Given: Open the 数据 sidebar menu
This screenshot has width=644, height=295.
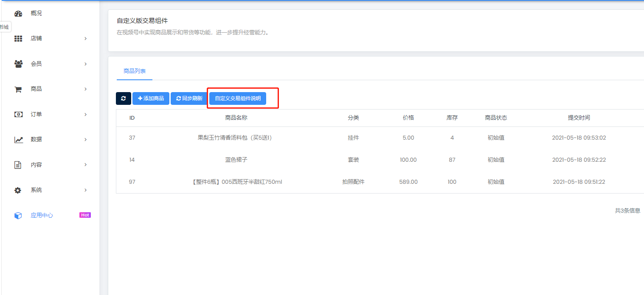Looking at the screenshot, I should [36, 140].
